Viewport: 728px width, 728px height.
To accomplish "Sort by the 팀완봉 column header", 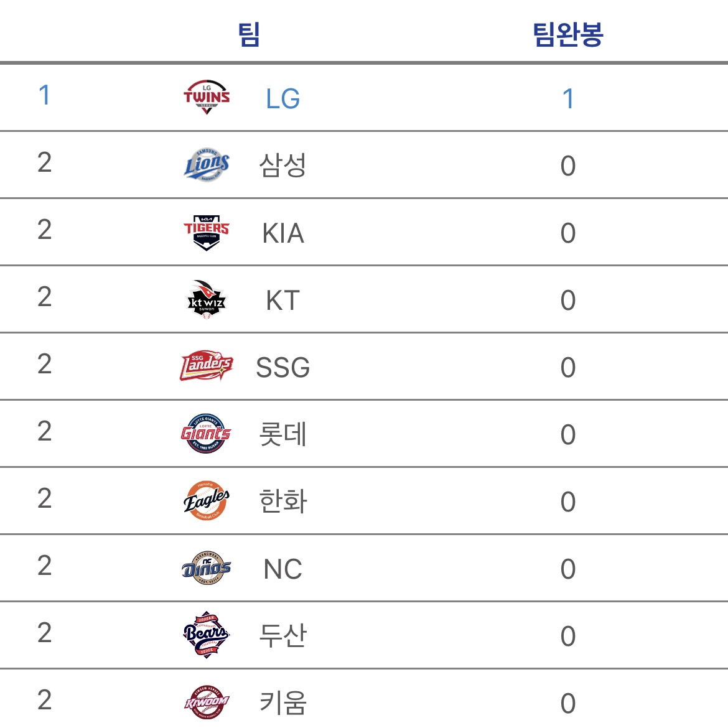I will pos(567,34).
